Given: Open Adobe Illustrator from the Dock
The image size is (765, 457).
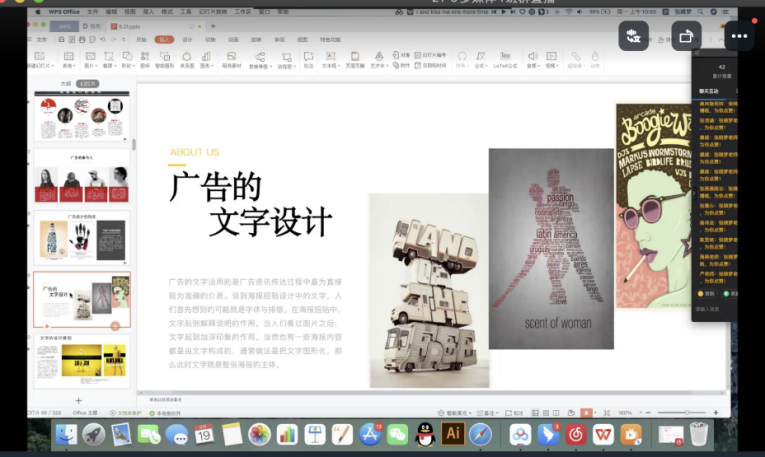Looking at the screenshot, I should point(453,433).
